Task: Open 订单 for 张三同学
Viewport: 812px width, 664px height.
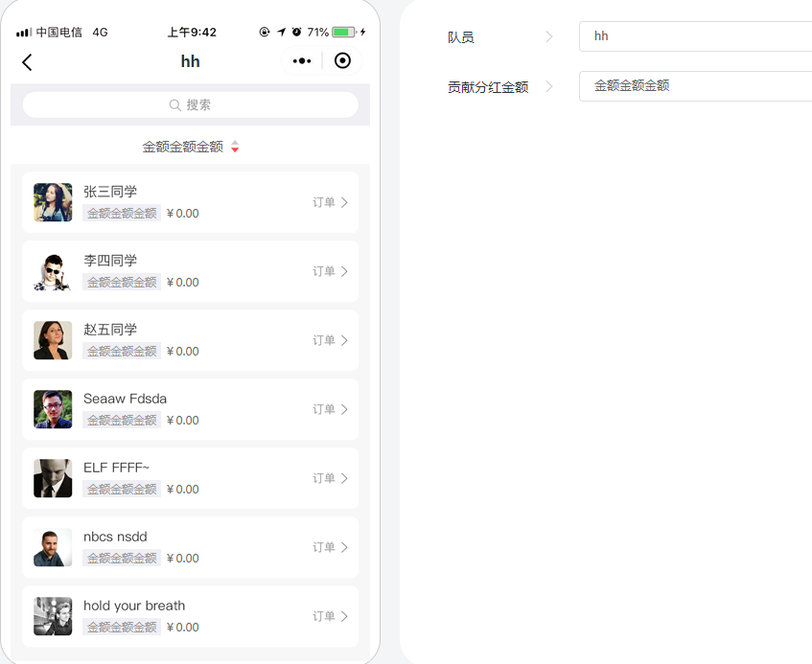Action: (x=330, y=202)
